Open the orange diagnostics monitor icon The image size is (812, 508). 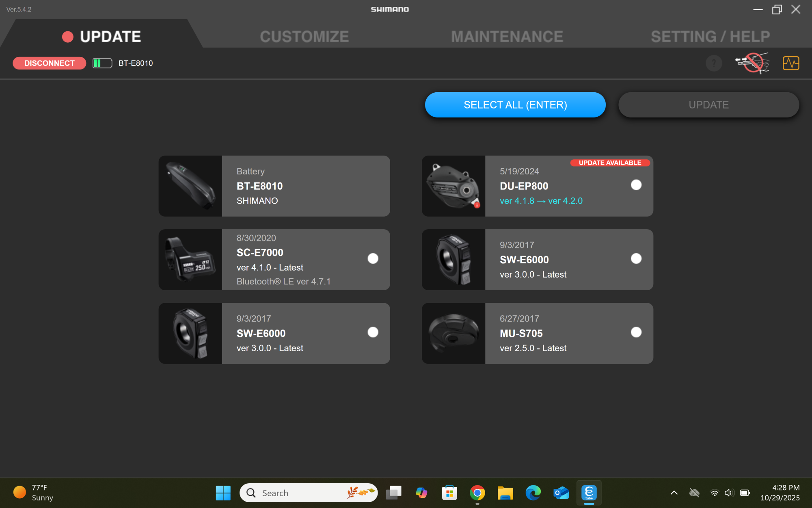click(x=790, y=63)
